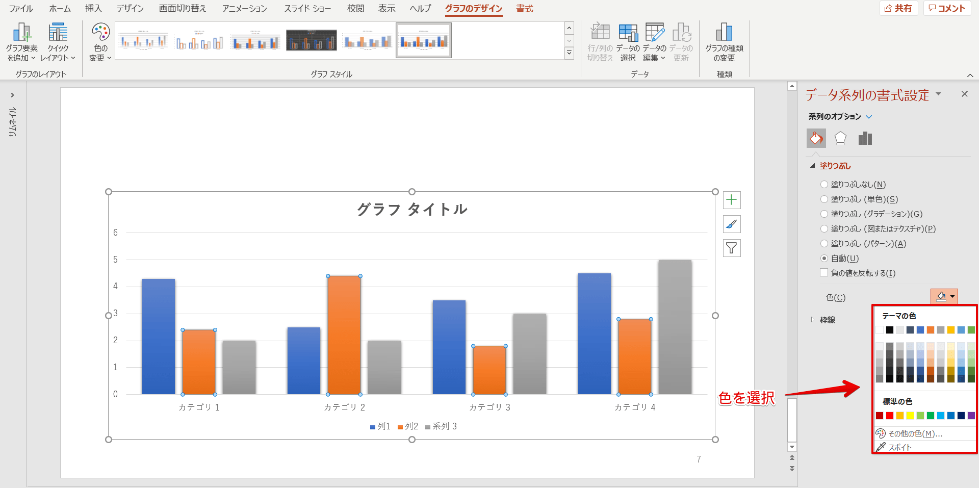The width and height of the screenshot is (980, 488).
Task: Open the ファイル tab
Action: pyautogui.click(x=21, y=9)
